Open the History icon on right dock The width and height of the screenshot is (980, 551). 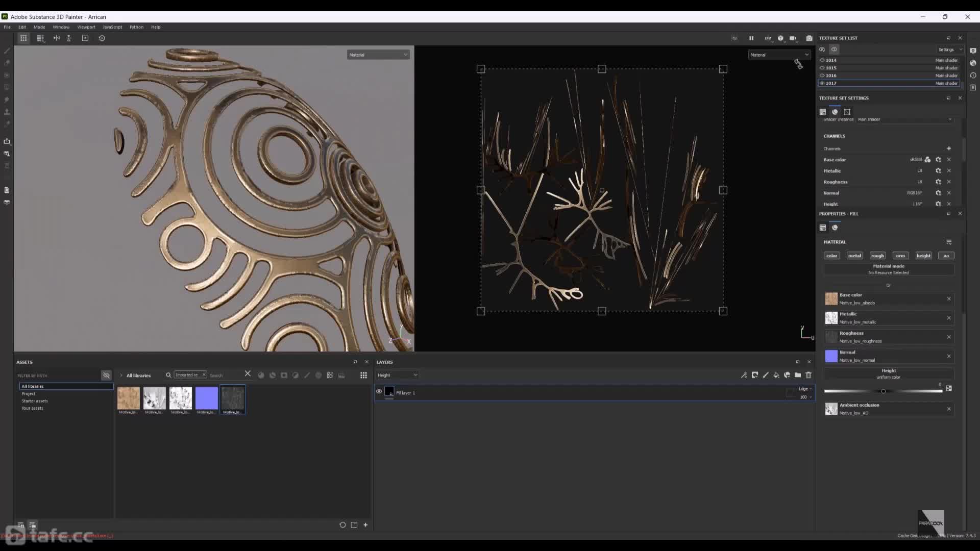pyautogui.click(x=973, y=75)
